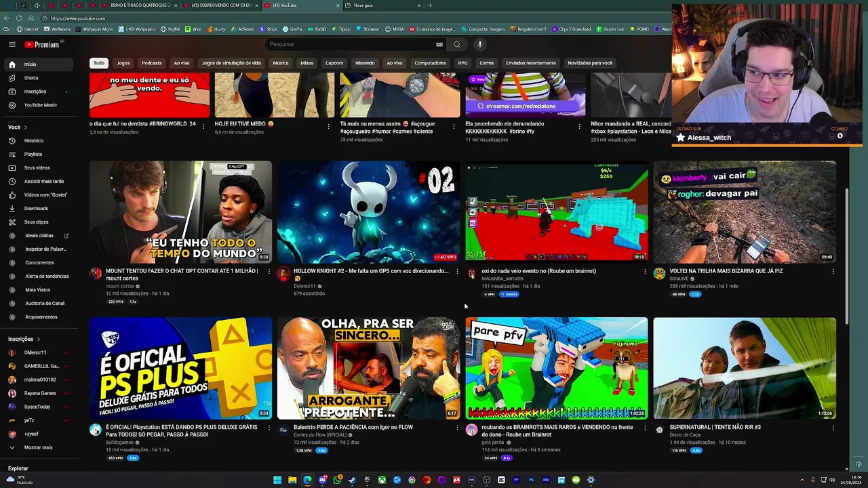The width and height of the screenshot is (868, 488).
Task: Open a new browser tab with plus
Action: pyautogui.click(x=430, y=5)
